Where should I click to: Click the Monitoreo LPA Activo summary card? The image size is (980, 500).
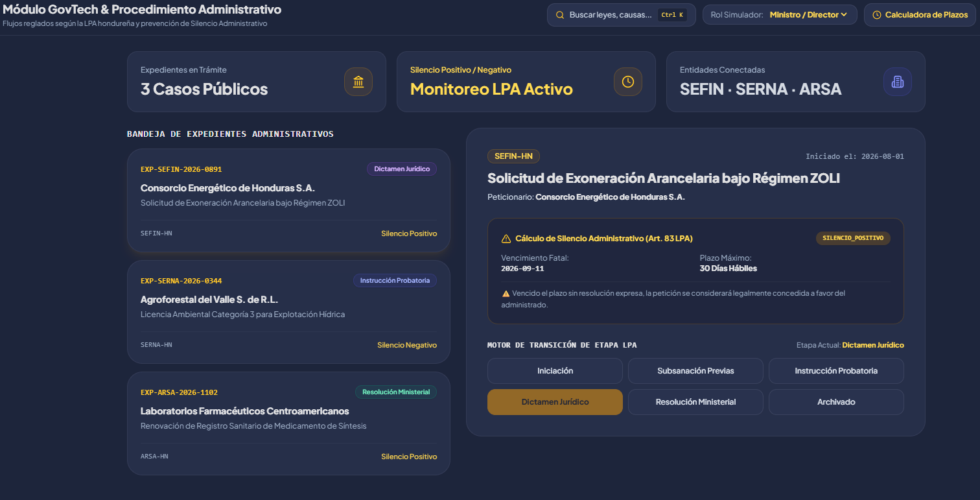pos(526,82)
